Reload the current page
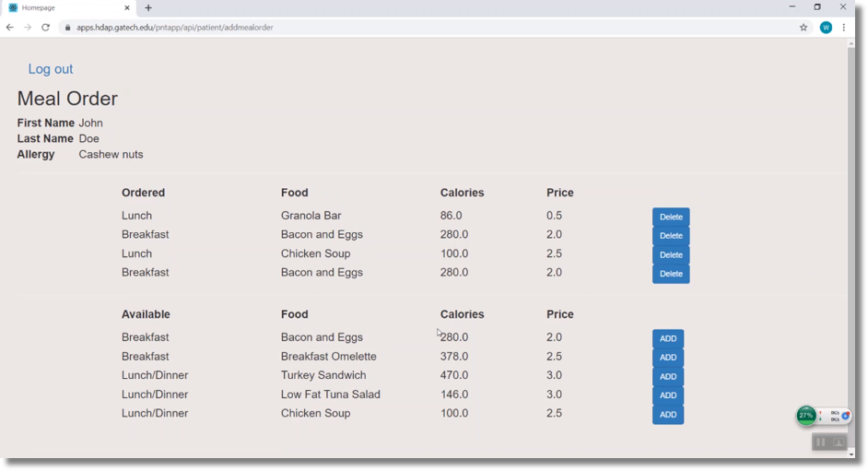The image size is (868, 471). pos(45,28)
